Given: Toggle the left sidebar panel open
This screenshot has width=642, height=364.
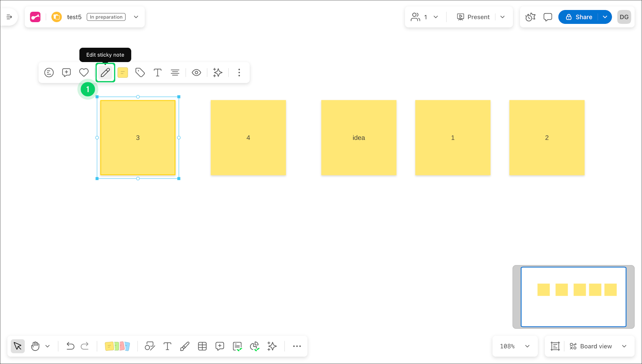Looking at the screenshot, I should 9,17.
